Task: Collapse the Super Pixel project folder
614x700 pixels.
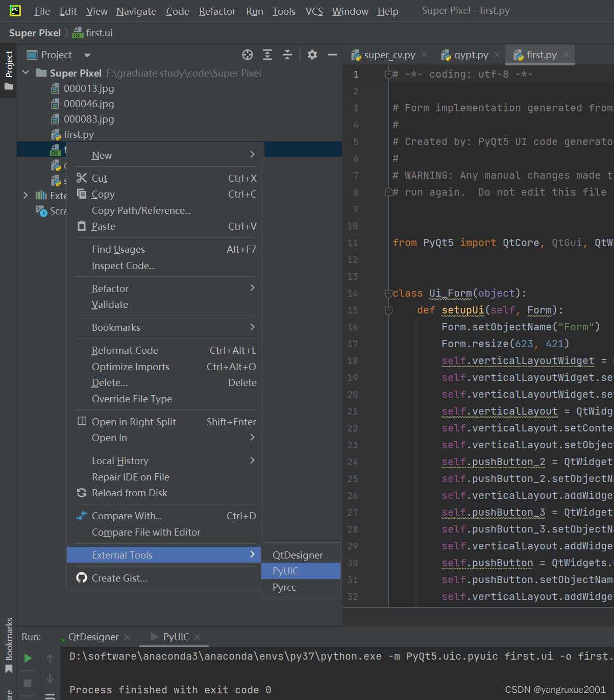Action: coord(26,73)
